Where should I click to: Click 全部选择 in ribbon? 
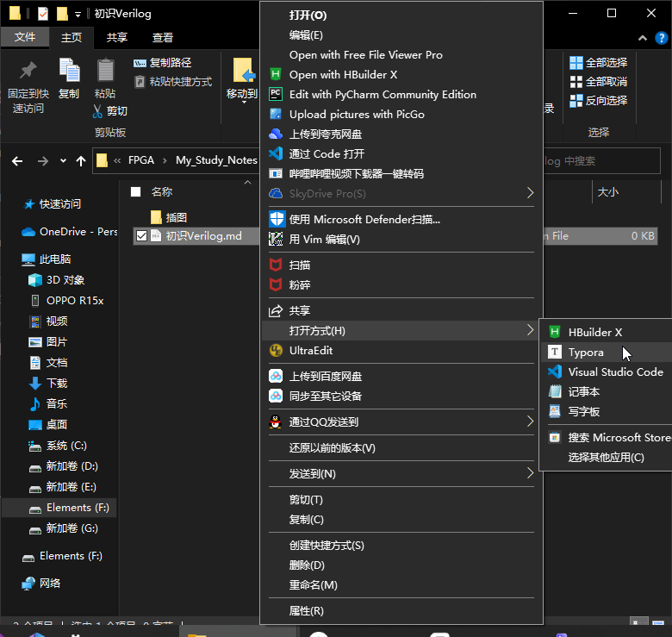(x=598, y=63)
